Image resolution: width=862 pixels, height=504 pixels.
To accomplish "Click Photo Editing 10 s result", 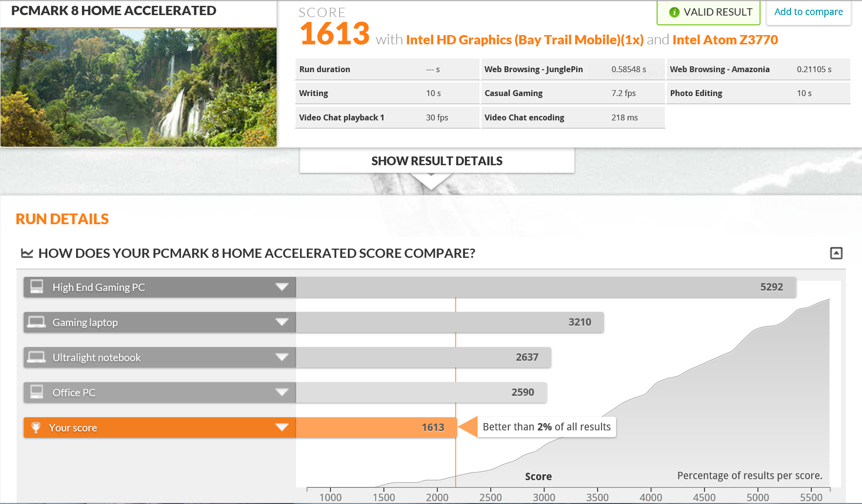I will 759,93.
